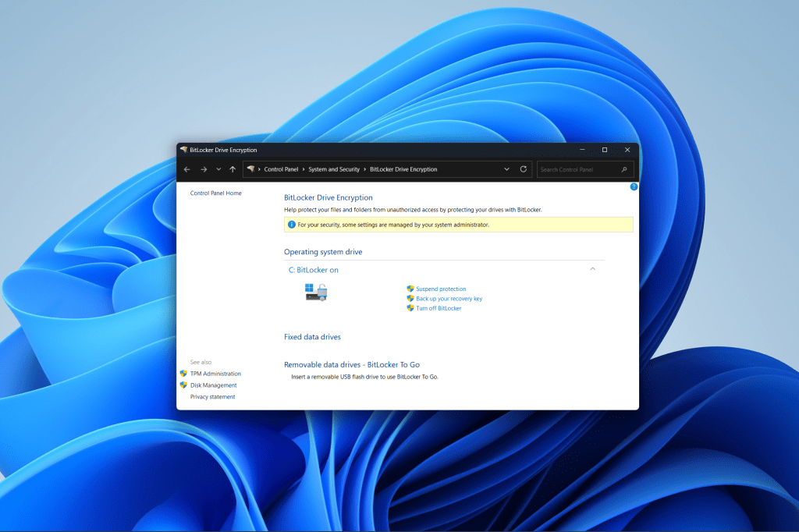Open Back up your recovery key
The width and height of the screenshot is (799, 532).
point(449,299)
